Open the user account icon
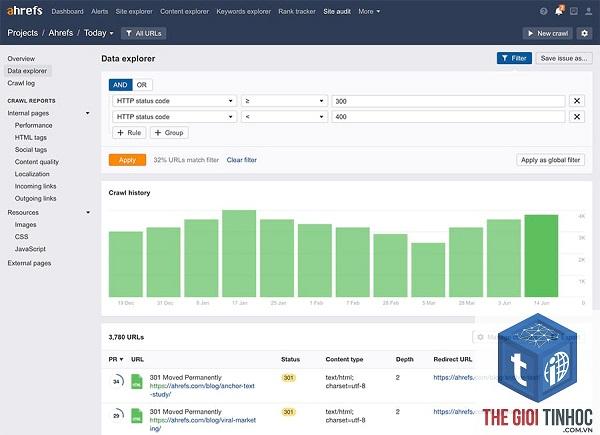 pos(589,11)
